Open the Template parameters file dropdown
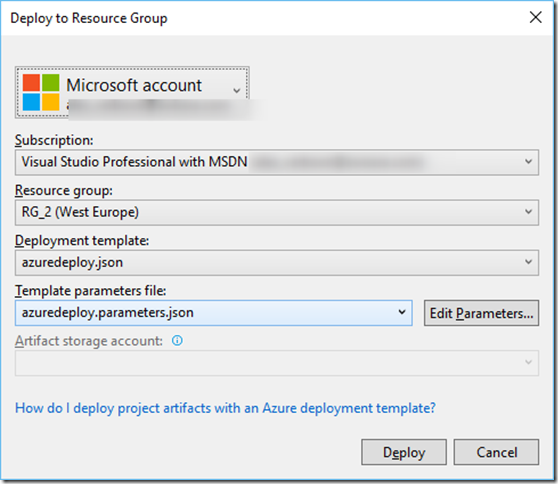 [x=214, y=313]
